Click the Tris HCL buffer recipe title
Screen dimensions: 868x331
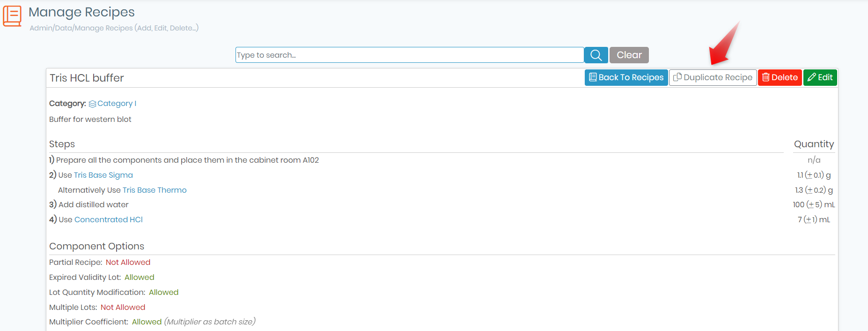tap(87, 78)
